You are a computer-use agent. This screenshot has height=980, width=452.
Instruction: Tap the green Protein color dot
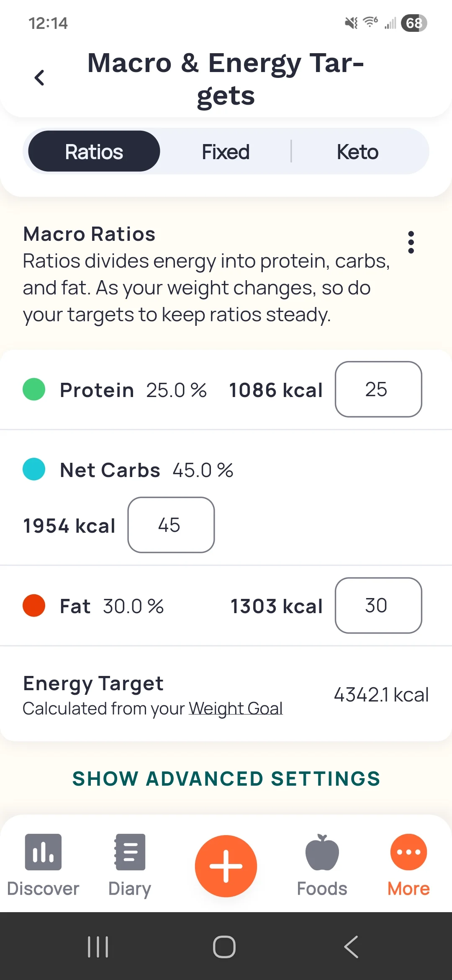pyautogui.click(x=34, y=389)
